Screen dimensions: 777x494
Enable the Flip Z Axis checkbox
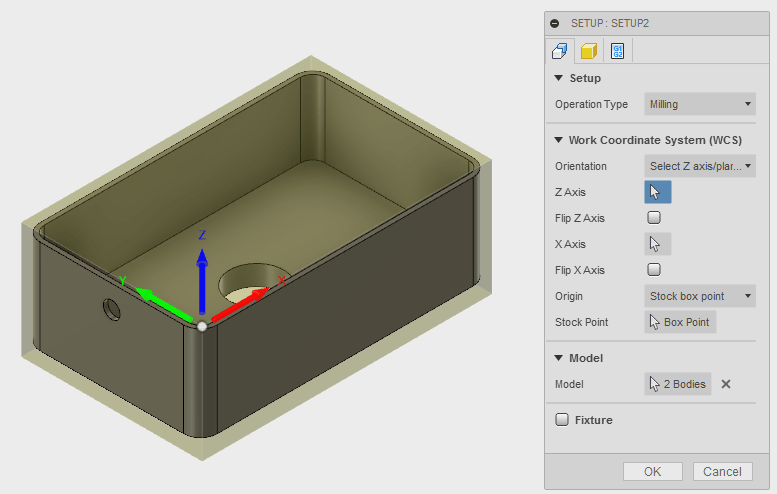click(654, 218)
